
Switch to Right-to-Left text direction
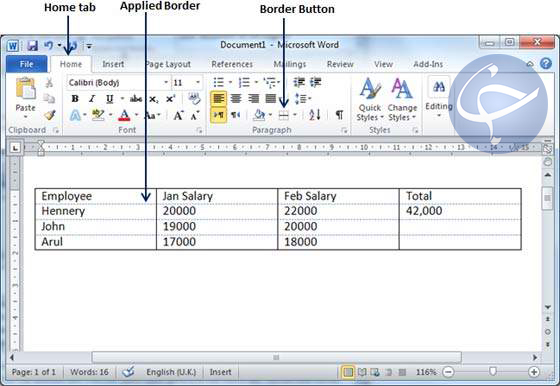(x=236, y=115)
